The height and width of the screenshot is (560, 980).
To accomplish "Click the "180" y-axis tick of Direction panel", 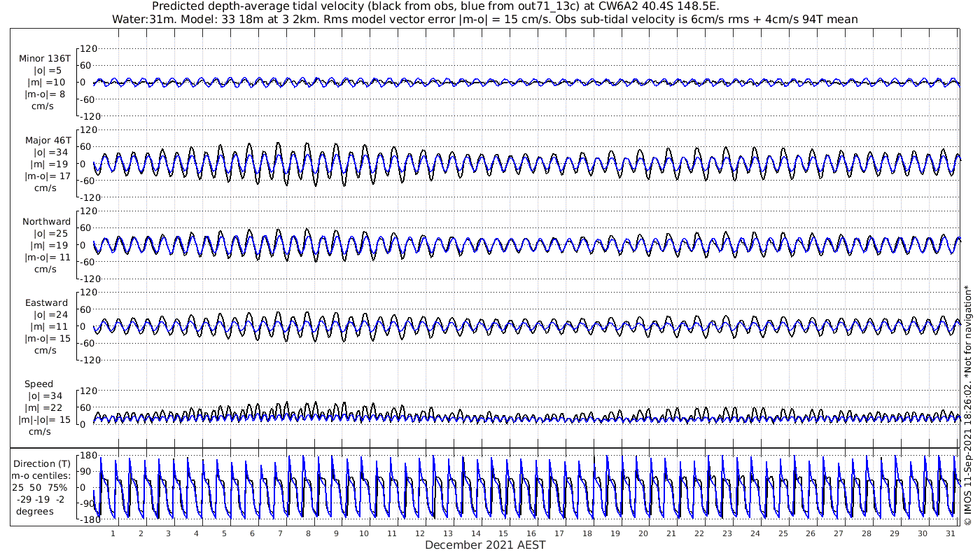I will pyautogui.click(x=89, y=456).
